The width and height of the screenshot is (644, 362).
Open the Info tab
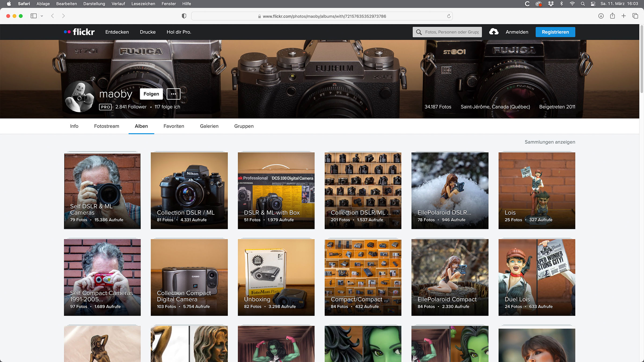click(x=74, y=126)
